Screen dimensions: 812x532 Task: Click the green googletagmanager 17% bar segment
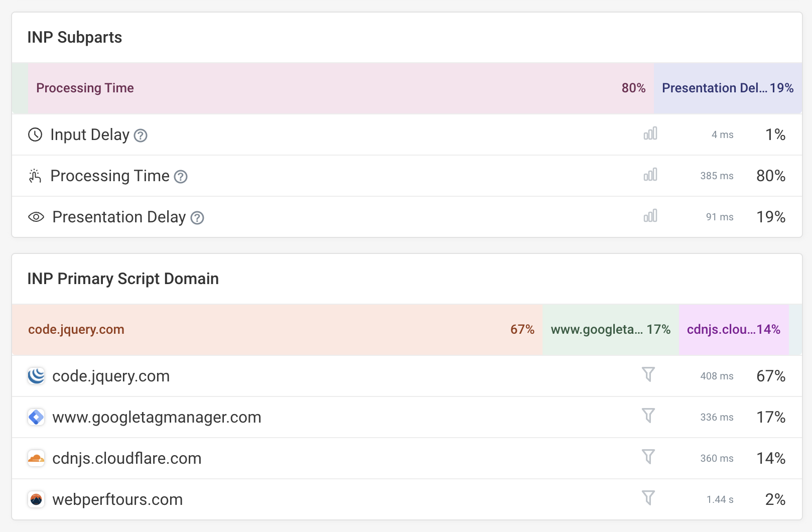(x=610, y=330)
